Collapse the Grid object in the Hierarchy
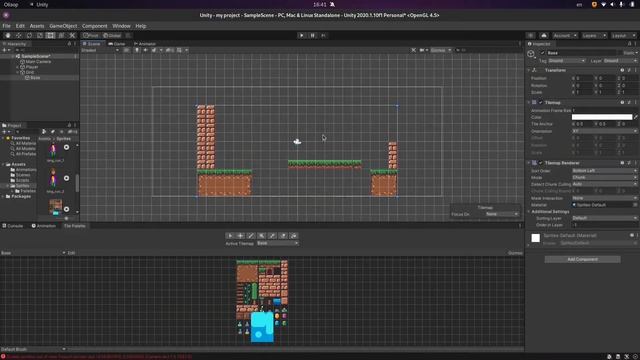 tap(18, 72)
